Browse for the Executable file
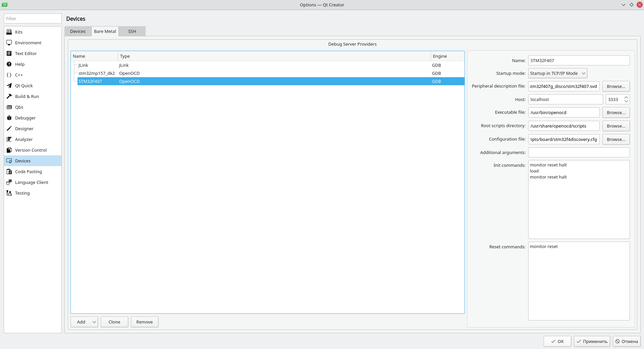644x349 pixels. (616, 112)
